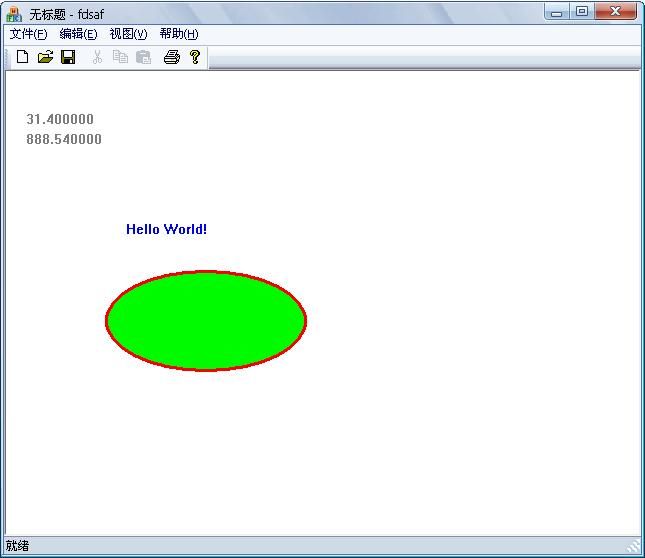Click the green ellipse shape
The height and width of the screenshot is (558, 645).
pyautogui.click(x=206, y=321)
